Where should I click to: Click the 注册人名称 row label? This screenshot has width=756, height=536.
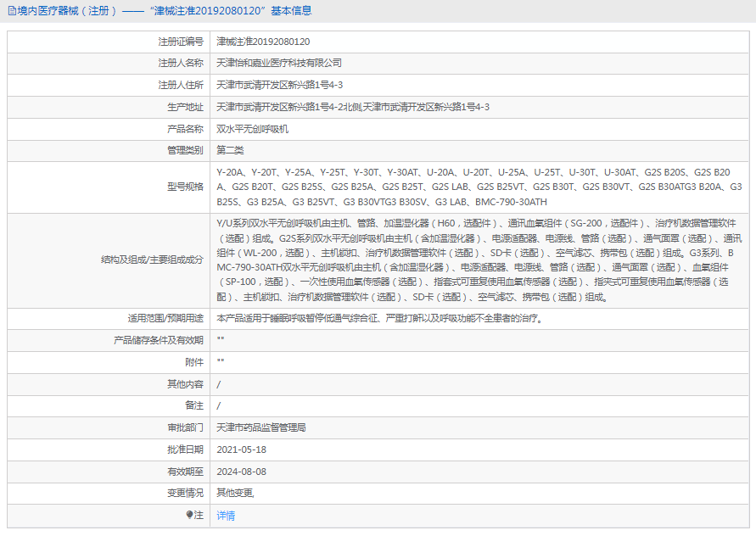[181, 63]
